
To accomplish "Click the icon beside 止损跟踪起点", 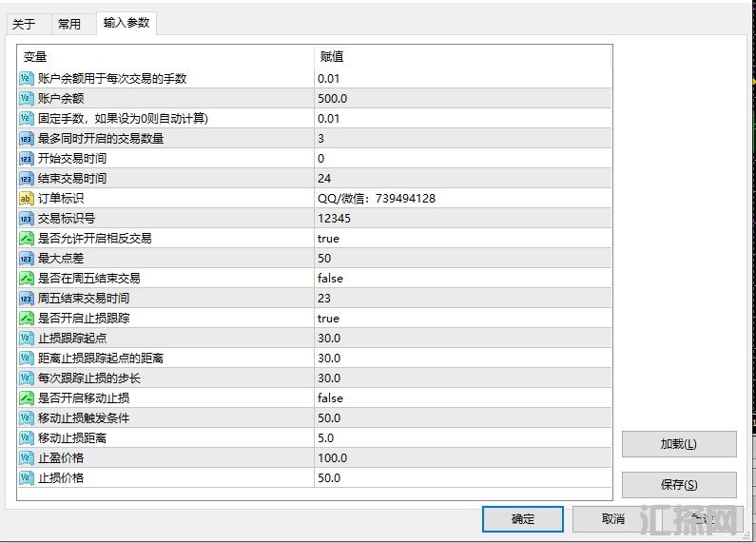I will [27, 339].
